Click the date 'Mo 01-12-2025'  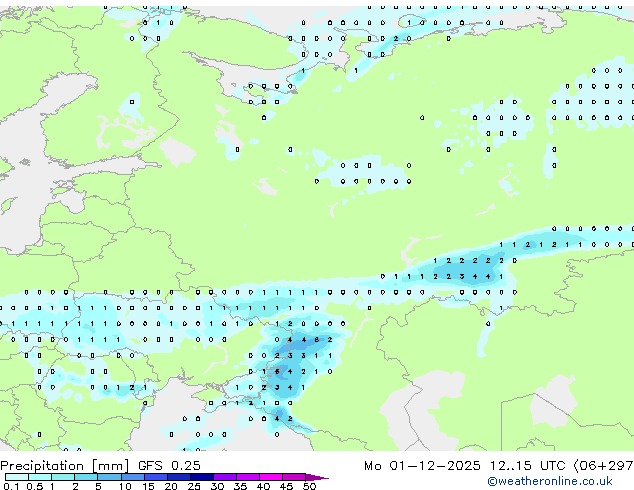422,466
